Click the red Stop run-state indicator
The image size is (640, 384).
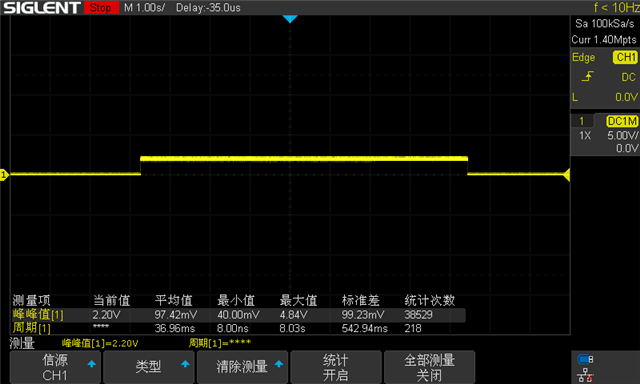101,7
